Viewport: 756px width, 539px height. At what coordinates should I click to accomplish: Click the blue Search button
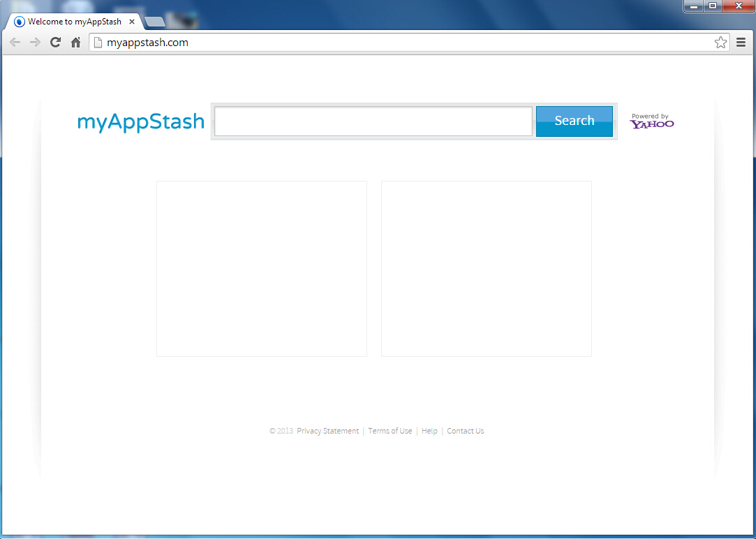click(x=575, y=121)
